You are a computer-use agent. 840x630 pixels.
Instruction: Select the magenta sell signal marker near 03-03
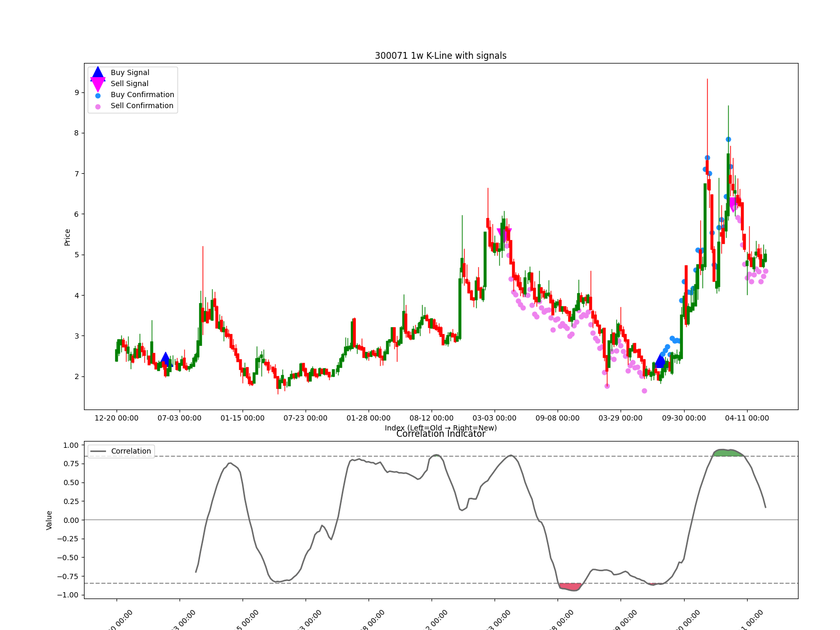point(504,235)
